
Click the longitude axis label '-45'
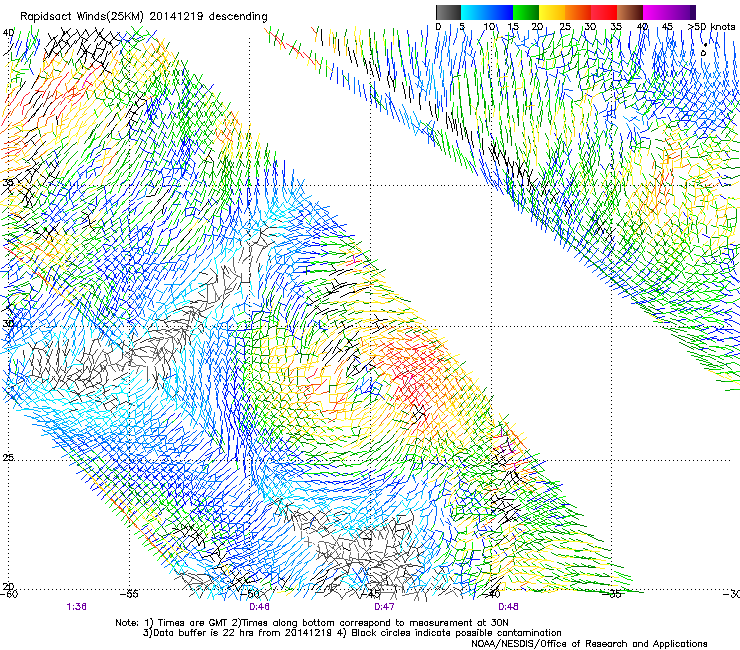(x=371, y=594)
